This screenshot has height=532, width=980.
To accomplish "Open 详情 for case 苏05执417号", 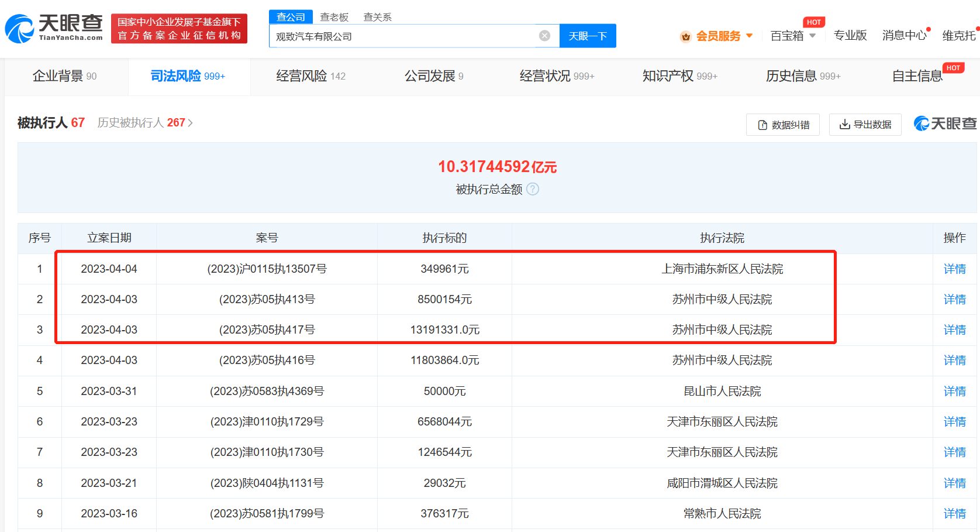I will coord(954,330).
